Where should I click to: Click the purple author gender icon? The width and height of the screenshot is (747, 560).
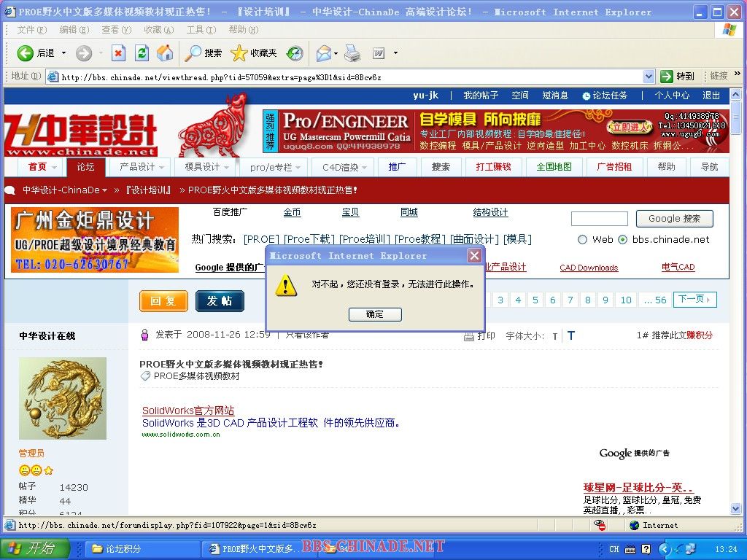[145, 335]
